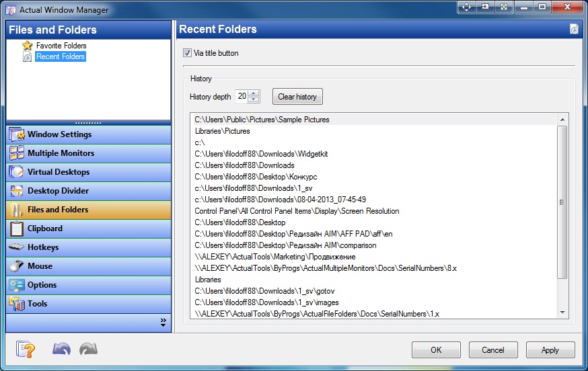
Task: Decrease History depth with down arrow
Action: point(254,99)
